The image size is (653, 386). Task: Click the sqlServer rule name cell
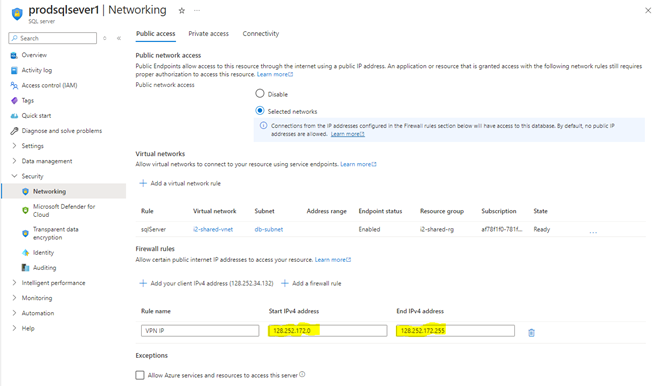153,229
